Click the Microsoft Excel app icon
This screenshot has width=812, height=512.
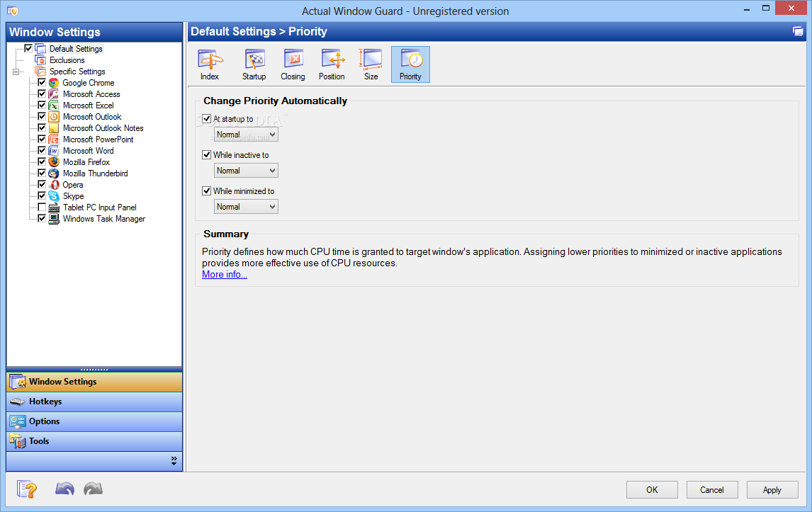(54, 106)
